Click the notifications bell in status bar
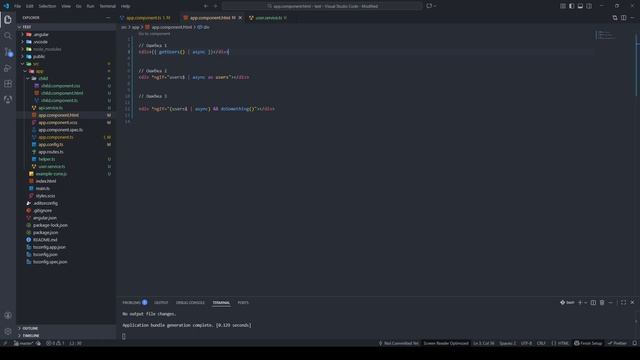The image size is (640, 360). point(635,343)
